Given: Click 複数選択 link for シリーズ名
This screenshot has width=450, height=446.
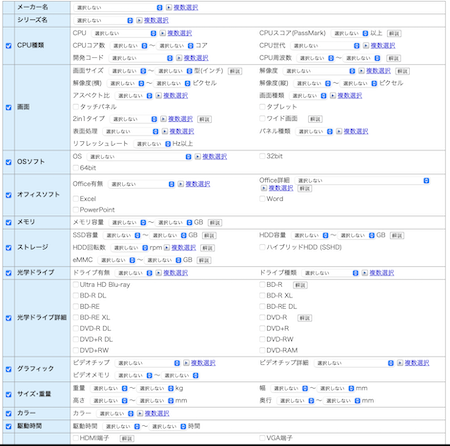Looking at the screenshot, I should coord(156,21).
